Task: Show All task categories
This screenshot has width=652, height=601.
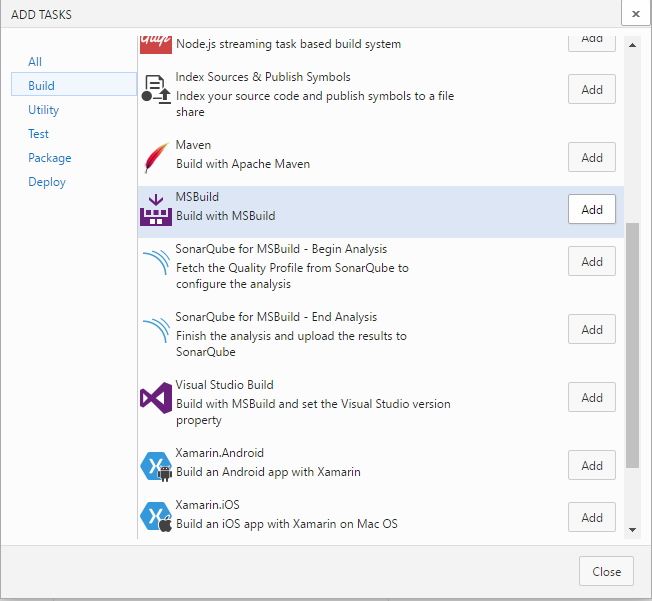Action: [x=35, y=62]
